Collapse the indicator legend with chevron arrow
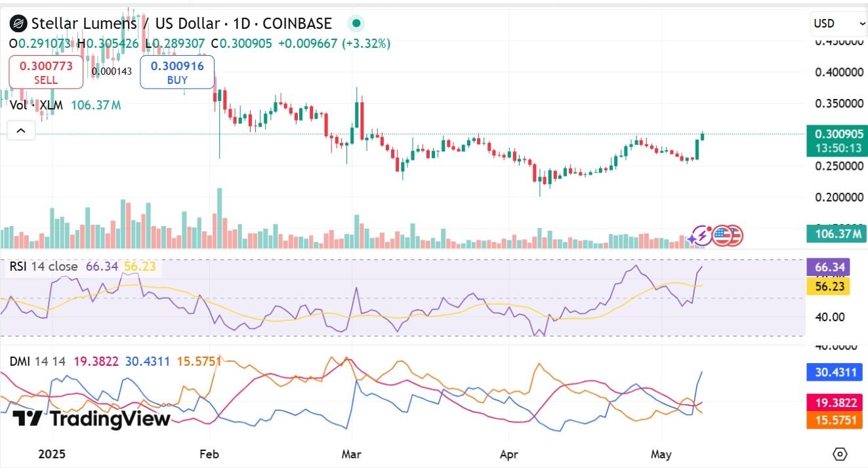 tap(21, 130)
